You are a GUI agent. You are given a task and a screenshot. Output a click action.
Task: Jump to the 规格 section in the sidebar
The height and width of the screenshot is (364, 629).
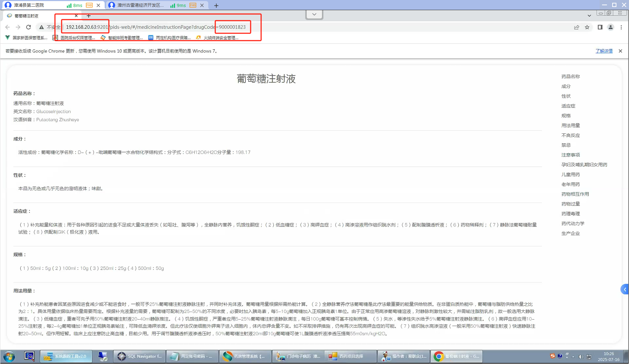click(x=566, y=115)
